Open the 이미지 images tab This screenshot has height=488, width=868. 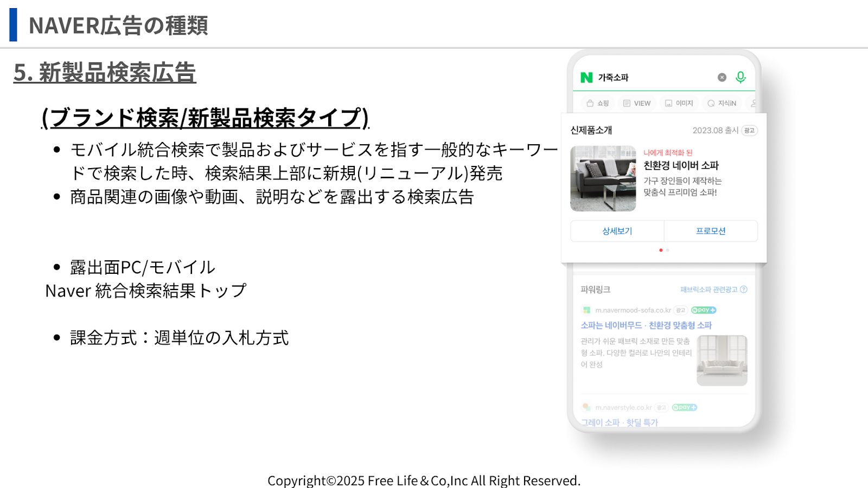tap(679, 103)
